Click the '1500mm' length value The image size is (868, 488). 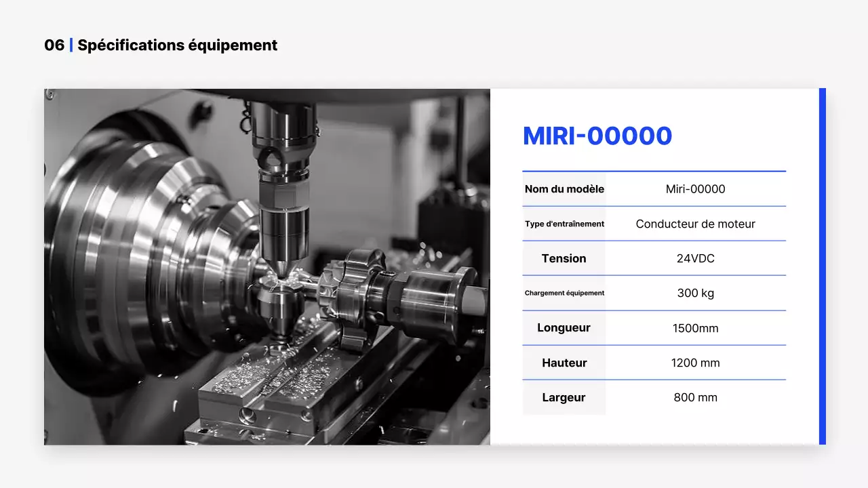point(695,328)
